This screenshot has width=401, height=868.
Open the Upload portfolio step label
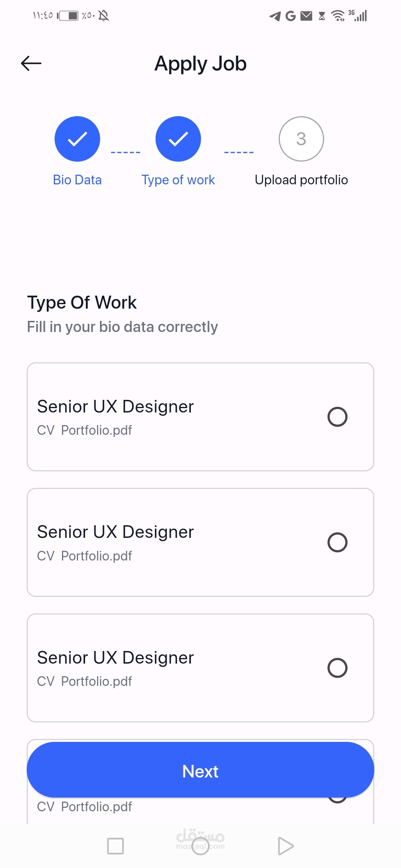301,180
